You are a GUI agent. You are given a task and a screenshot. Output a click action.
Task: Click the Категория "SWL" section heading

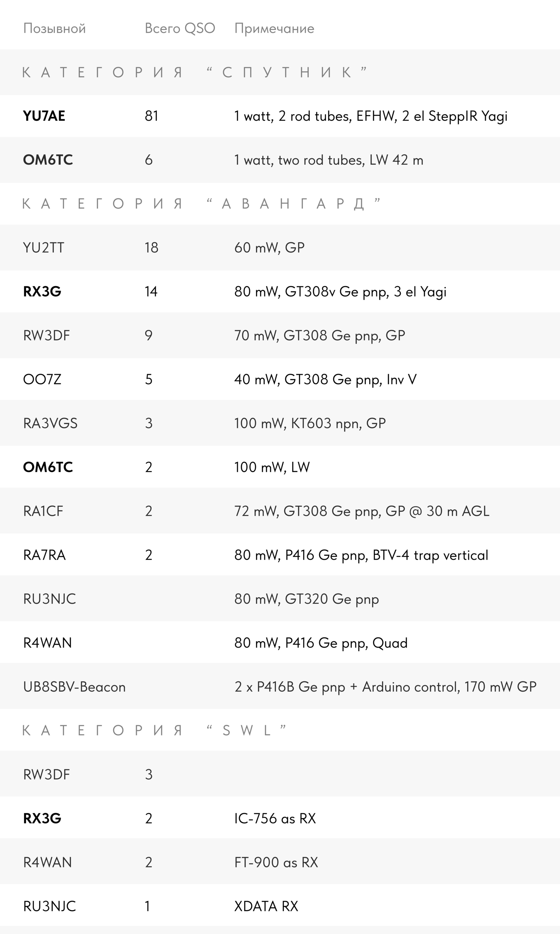pyautogui.click(x=154, y=731)
